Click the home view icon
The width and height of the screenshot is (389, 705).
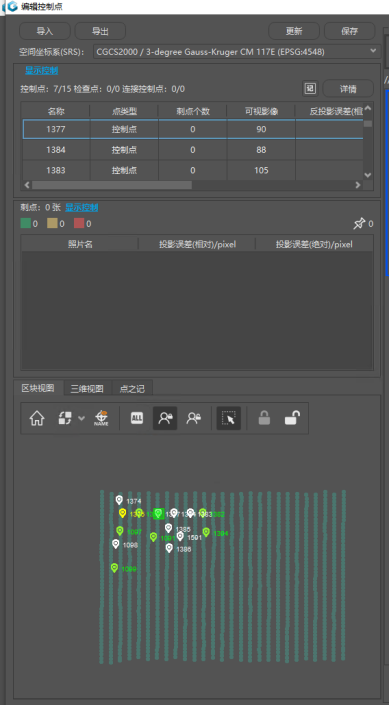point(37,419)
